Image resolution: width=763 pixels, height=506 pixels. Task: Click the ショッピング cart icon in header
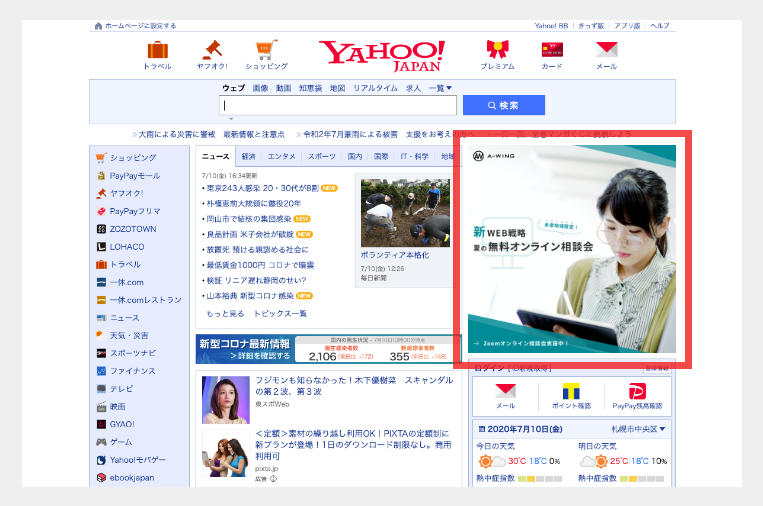(x=266, y=50)
